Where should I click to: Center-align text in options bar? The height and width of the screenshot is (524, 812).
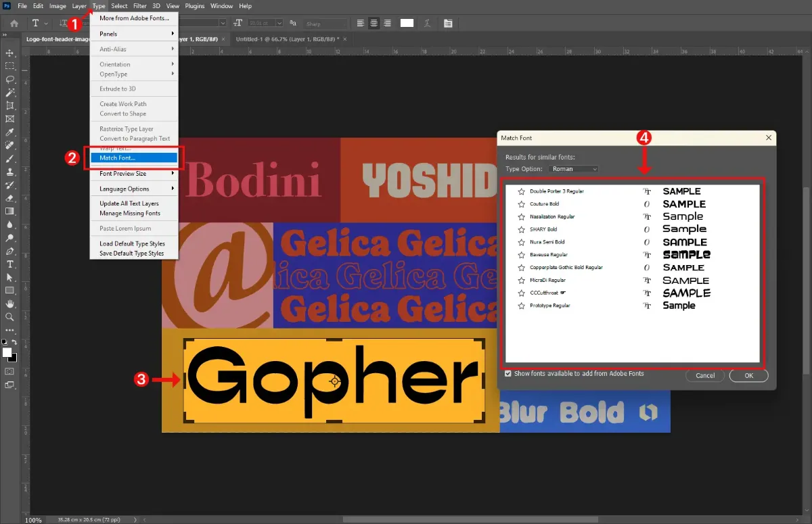pos(374,23)
